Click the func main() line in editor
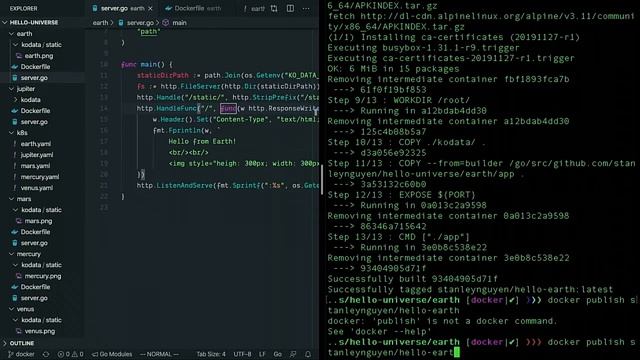The image size is (640, 360). pyautogui.click(x=147, y=64)
